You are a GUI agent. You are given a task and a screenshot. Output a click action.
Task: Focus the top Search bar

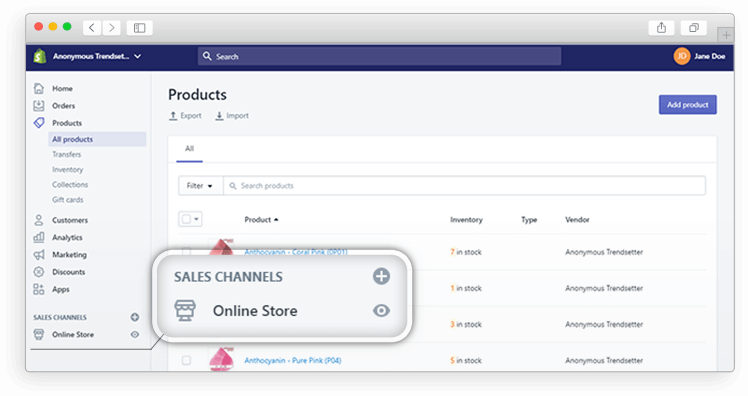(380, 56)
